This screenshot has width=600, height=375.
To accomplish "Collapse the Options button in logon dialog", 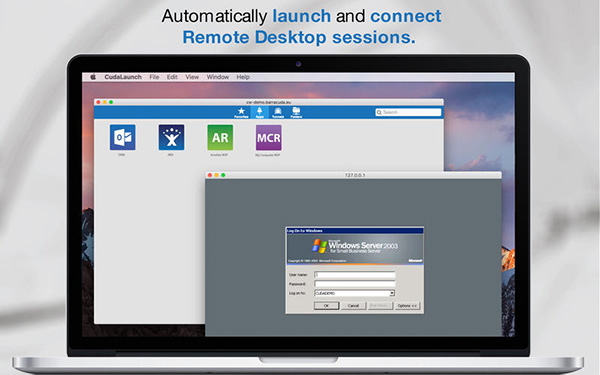I will click(407, 305).
